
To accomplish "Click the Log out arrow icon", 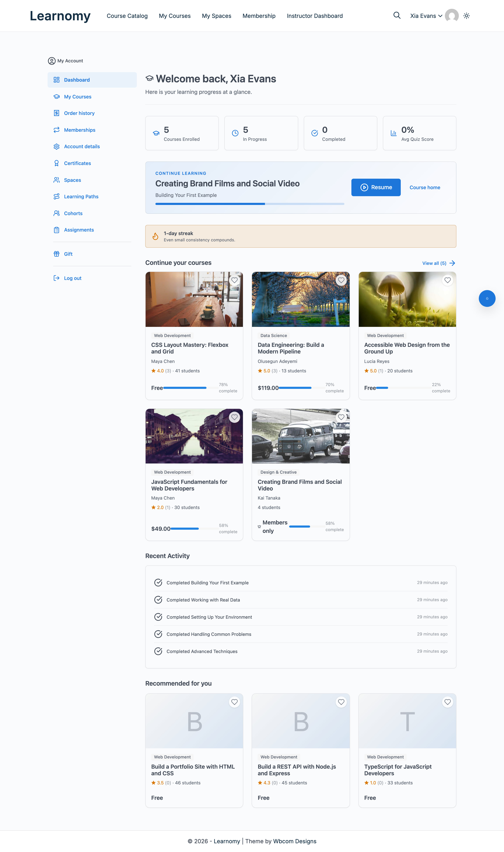I will 56,278.
